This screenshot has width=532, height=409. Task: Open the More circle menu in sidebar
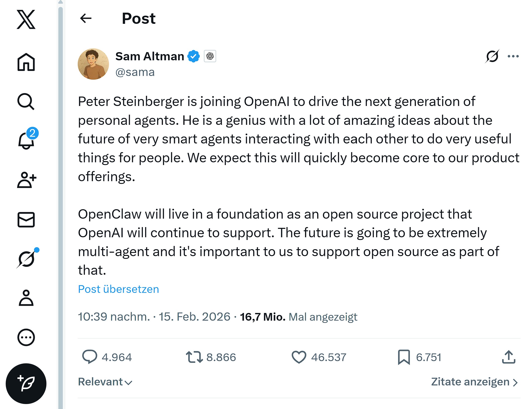click(x=26, y=337)
